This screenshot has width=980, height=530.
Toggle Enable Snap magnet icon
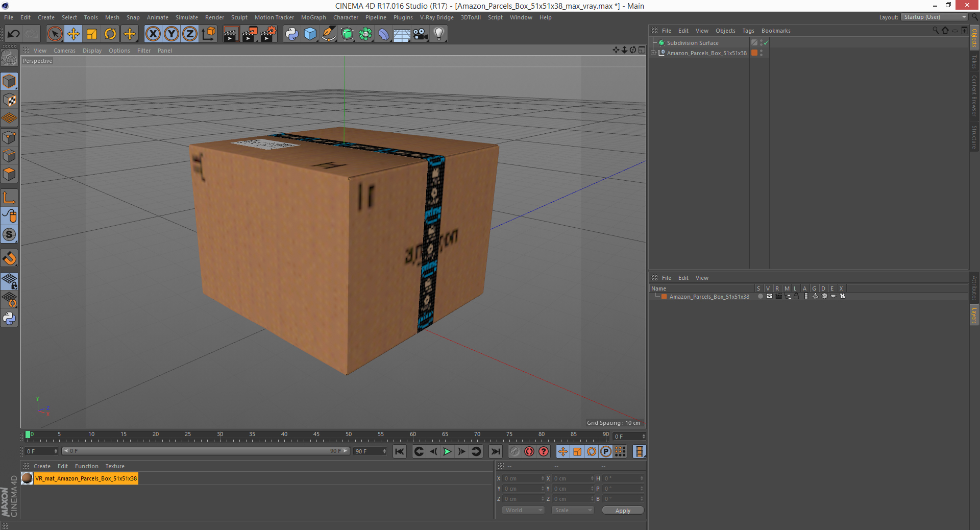point(9,258)
